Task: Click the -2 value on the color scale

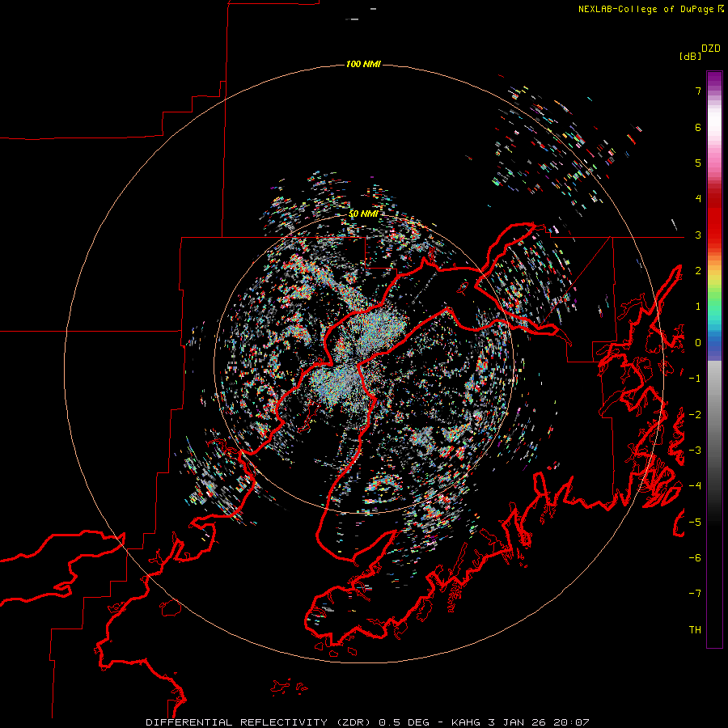Action: (x=695, y=415)
